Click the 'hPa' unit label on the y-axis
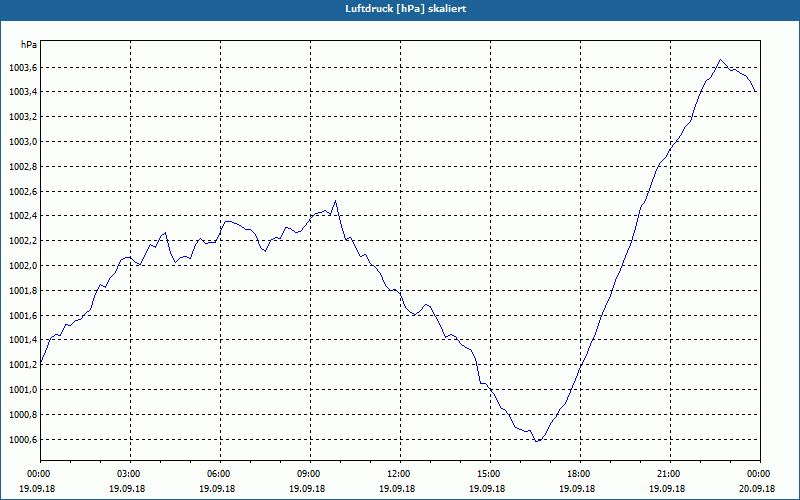 [29, 45]
